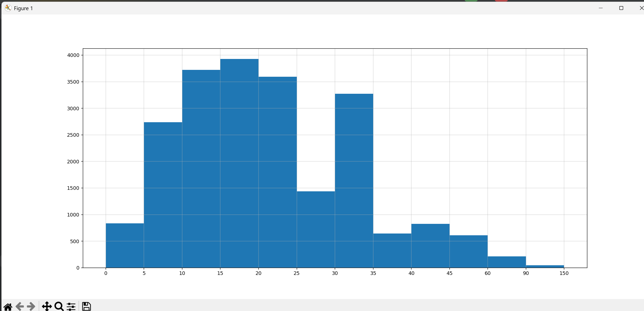The width and height of the screenshot is (644, 311).
Task: Open Configure subplots sliders icon
Action: click(x=71, y=306)
